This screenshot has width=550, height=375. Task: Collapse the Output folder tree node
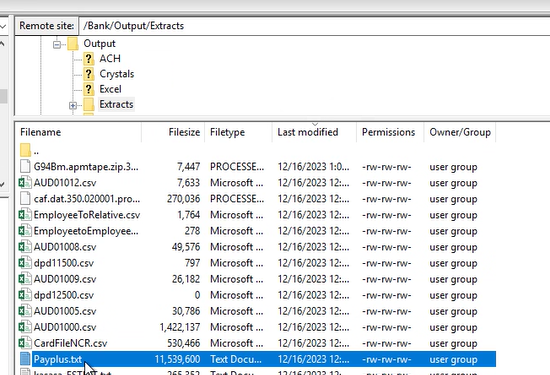(57, 45)
